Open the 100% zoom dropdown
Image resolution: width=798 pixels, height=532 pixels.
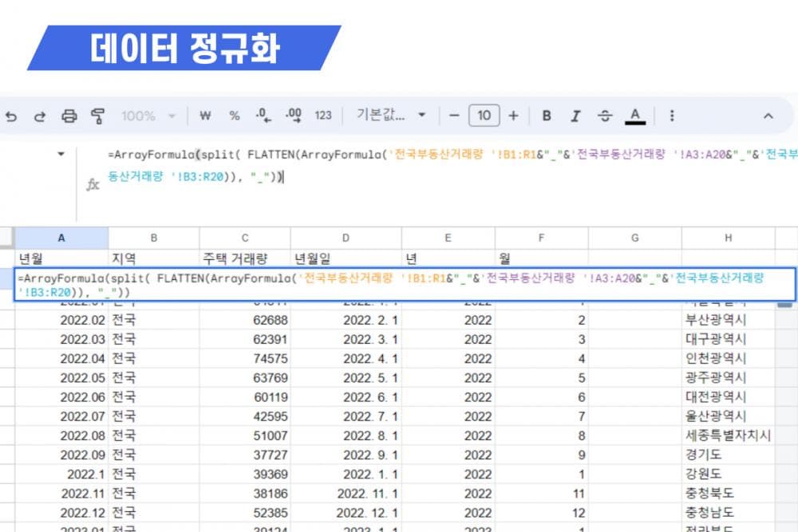[148, 116]
